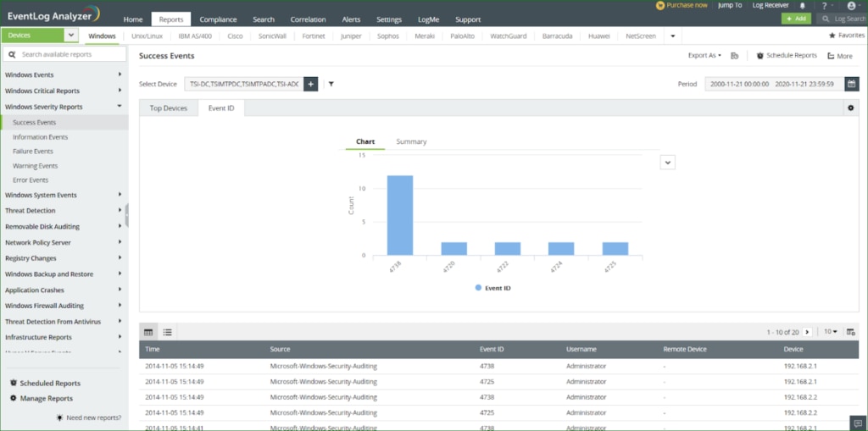The image size is (868, 431).
Task: Open the Settings menu
Action: point(389,19)
